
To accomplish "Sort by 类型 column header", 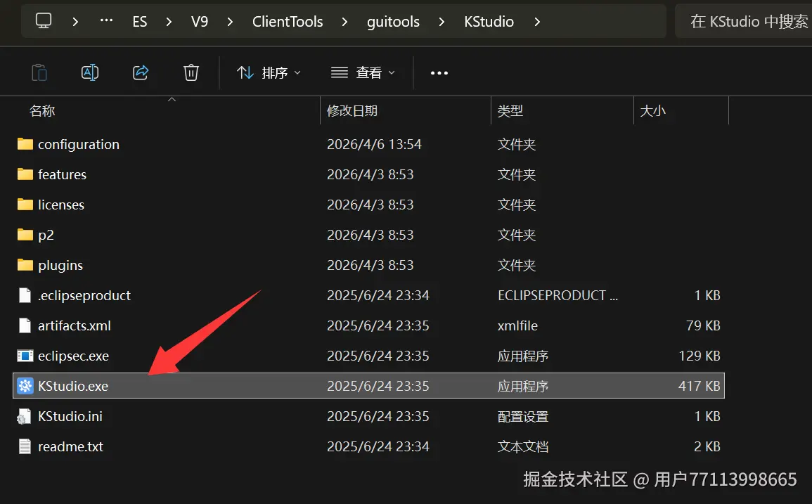I will tap(510, 111).
